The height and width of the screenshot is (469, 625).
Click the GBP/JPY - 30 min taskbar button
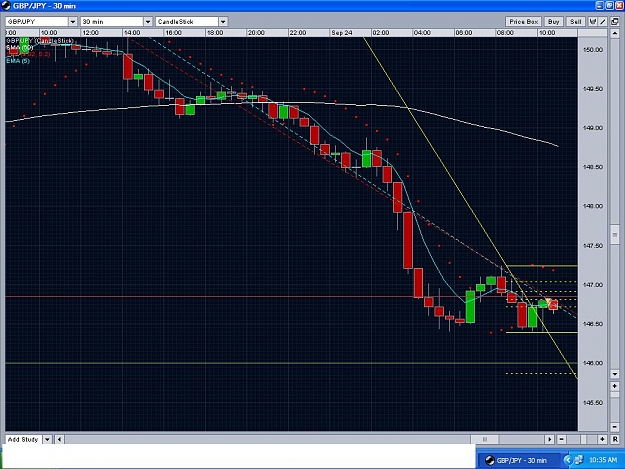[x=517, y=460]
